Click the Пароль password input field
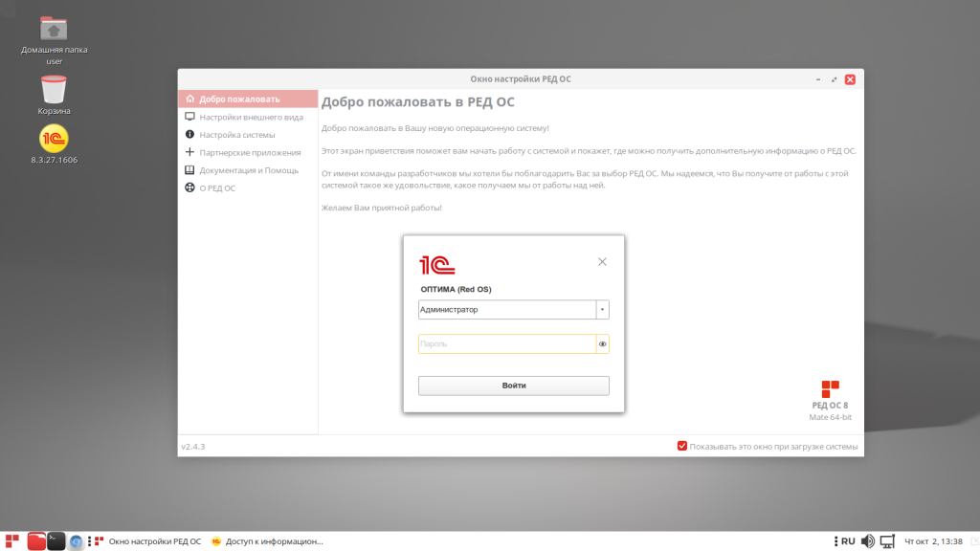980x551 pixels. (505, 344)
